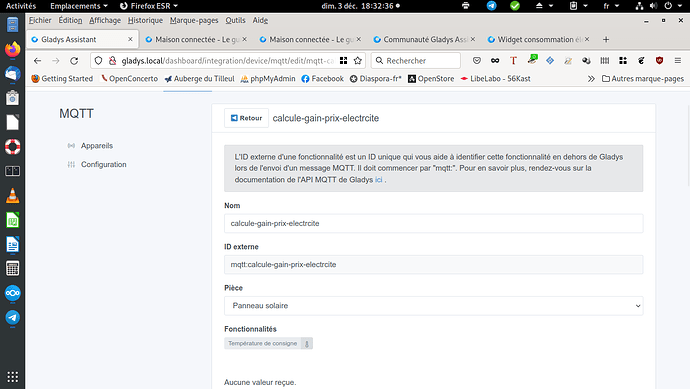Open the green-badged extension icon

click(532, 60)
